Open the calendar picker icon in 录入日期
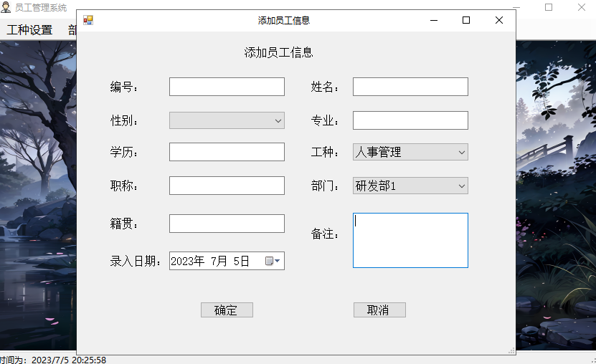 273,262
